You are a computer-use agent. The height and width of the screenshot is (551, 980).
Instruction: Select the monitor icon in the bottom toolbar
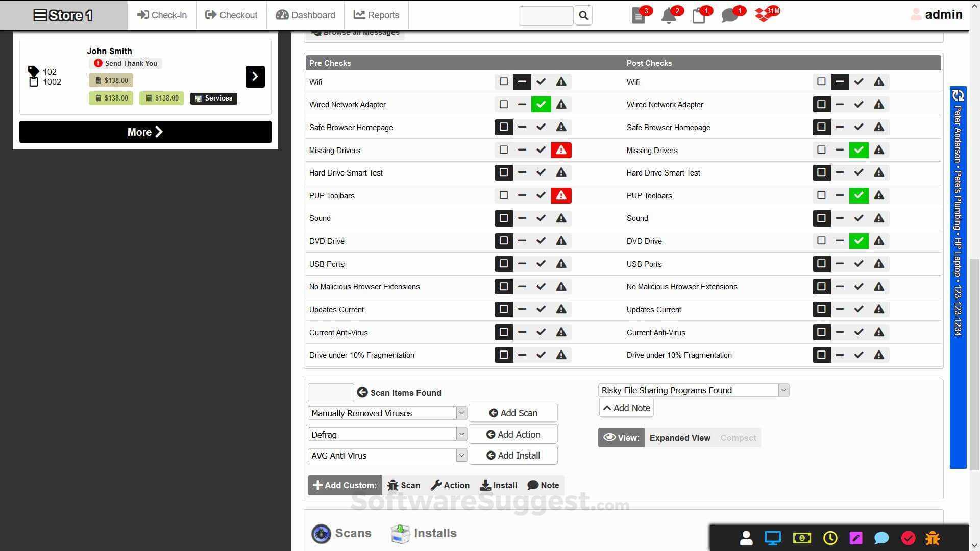[x=772, y=538]
